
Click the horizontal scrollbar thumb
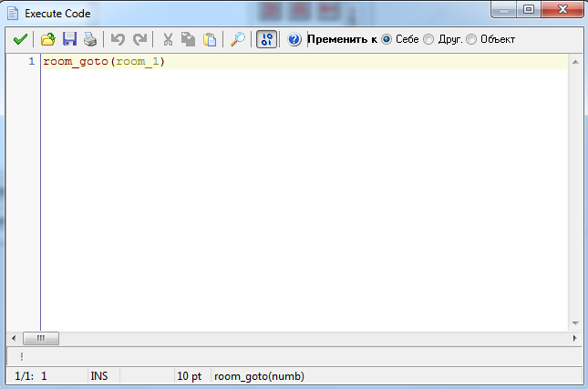[x=41, y=338]
